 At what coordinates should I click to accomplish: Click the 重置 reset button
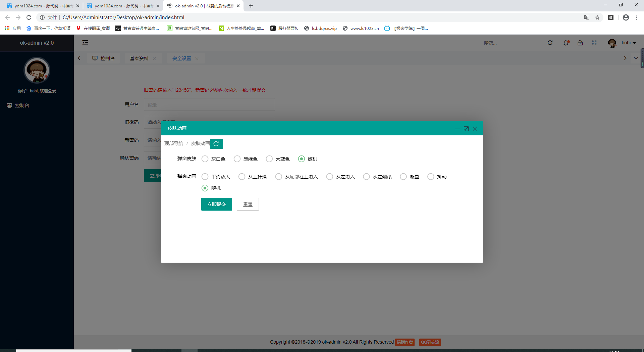pyautogui.click(x=248, y=204)
